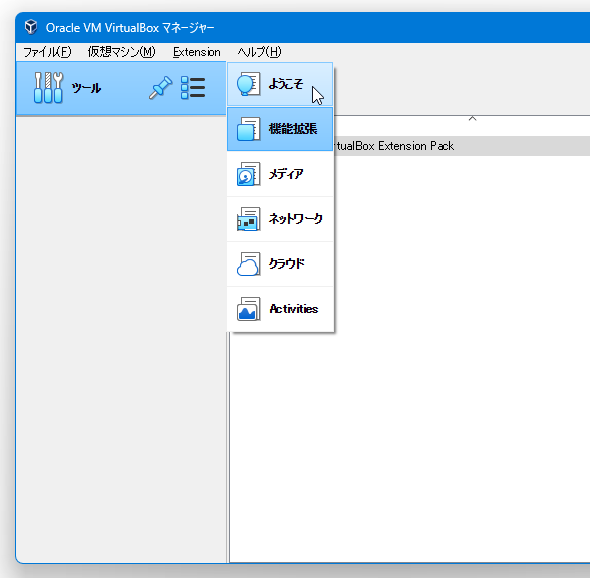
Task: Click the ネットワーク card icon
Action: tap(248, 219)
